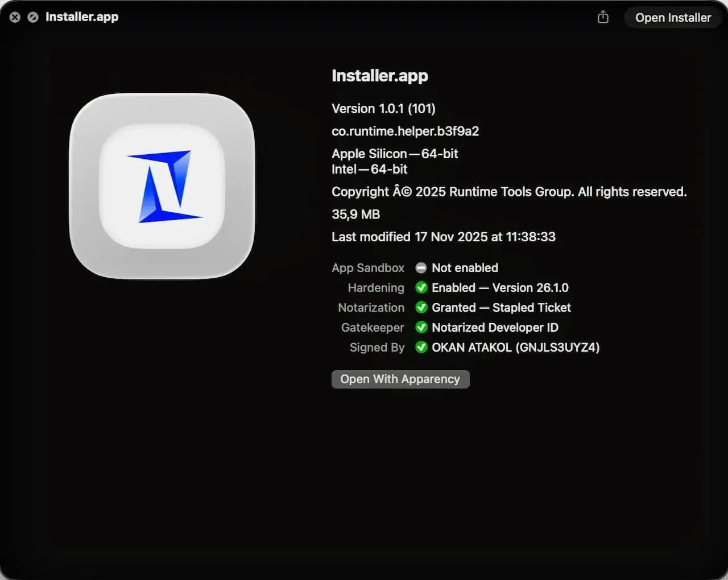
Task: Click the Hardening green checkmark icon
Action: click(x=421, y=288)
